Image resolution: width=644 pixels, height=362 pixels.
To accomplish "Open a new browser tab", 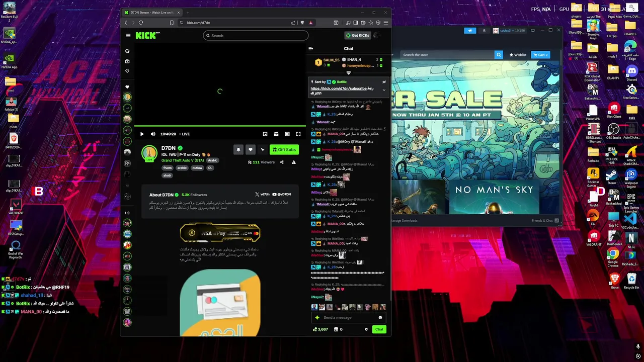I will 188,13.
